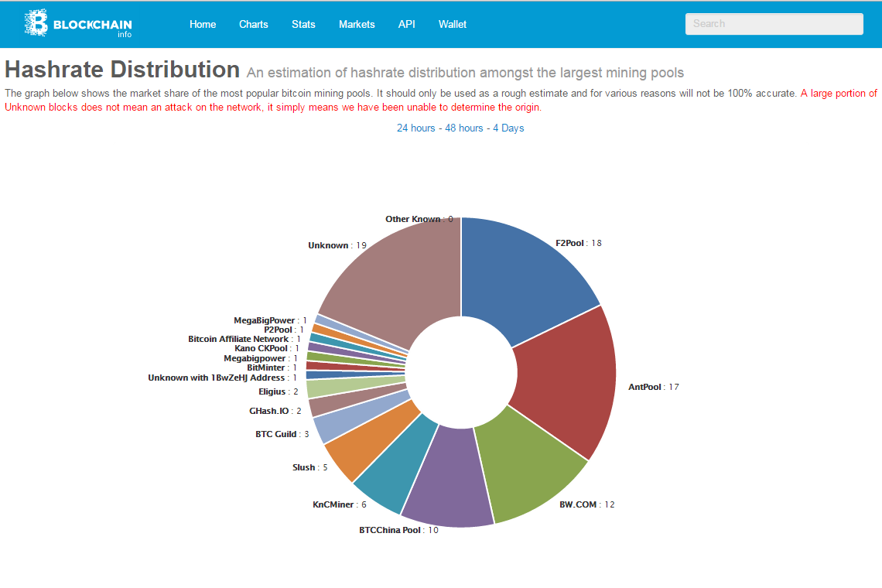Screen dimensions: 882x588
Task: Show the 4 Days distribution
Action: 508,128
